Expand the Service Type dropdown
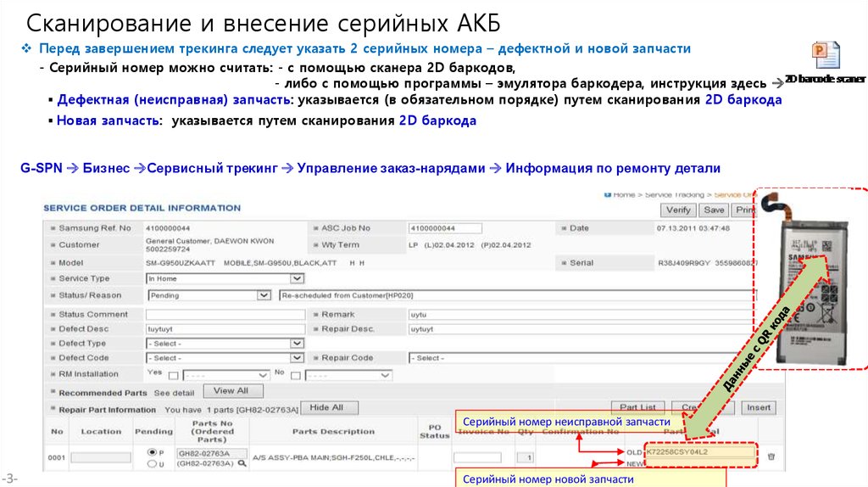The width and height of the screenshot is (868, 487). [x=297, y=278]
